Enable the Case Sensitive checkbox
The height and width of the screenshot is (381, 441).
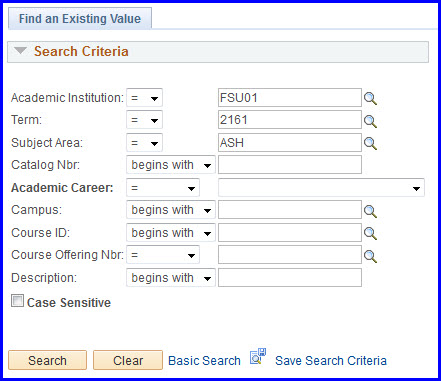tap(17, 301)
